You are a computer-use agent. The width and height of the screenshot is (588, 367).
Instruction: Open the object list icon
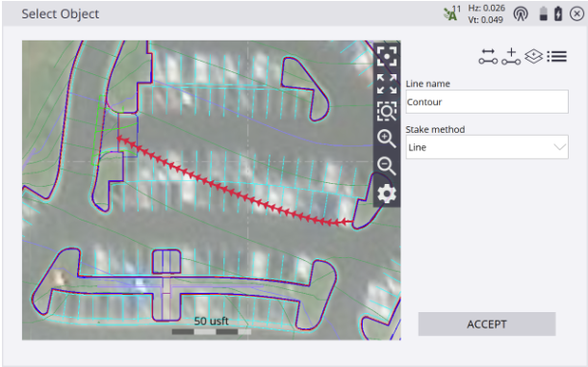pos(557,57)
